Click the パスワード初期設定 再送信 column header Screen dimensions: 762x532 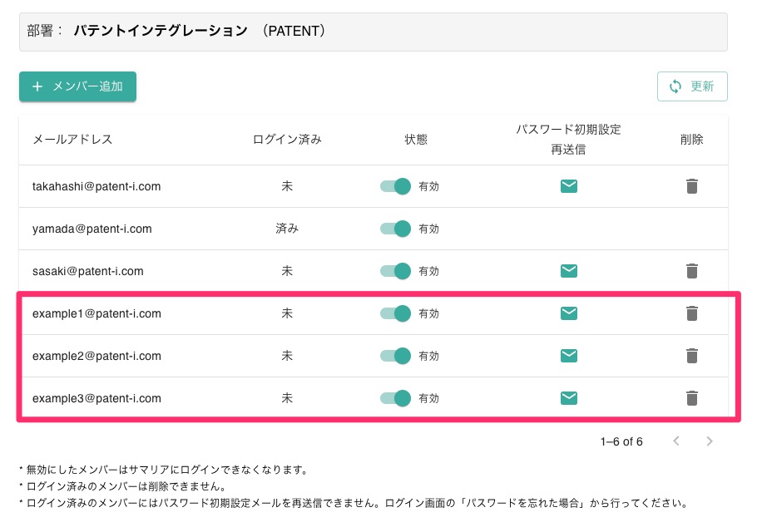[x=568, y=140]
